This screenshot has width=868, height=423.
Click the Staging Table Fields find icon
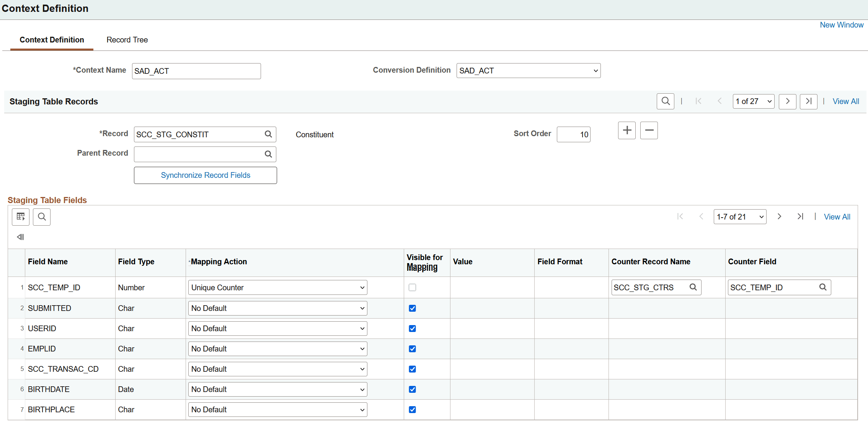(x=42, y=217)
